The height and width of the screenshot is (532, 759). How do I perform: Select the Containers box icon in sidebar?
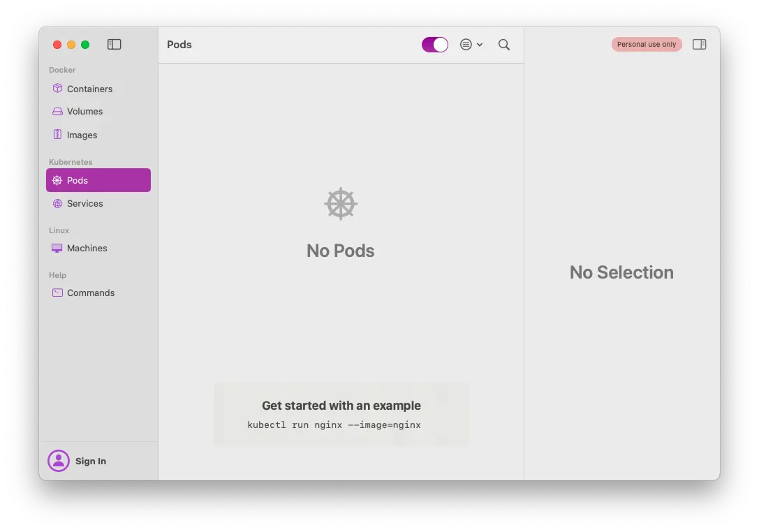pos(57,89)
